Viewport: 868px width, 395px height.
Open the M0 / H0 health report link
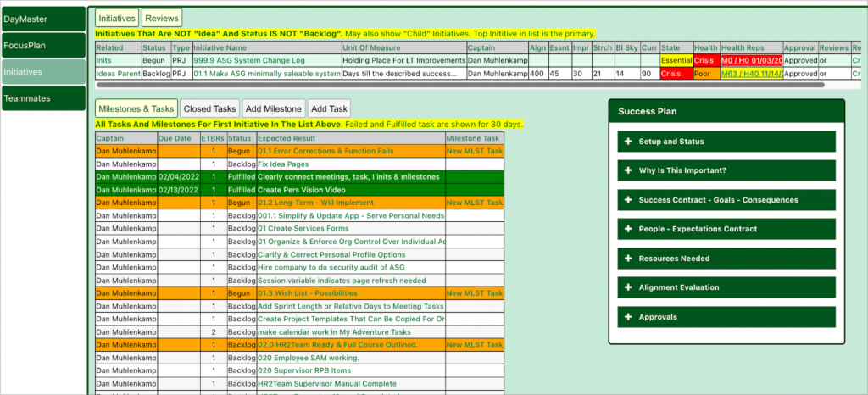749,61
